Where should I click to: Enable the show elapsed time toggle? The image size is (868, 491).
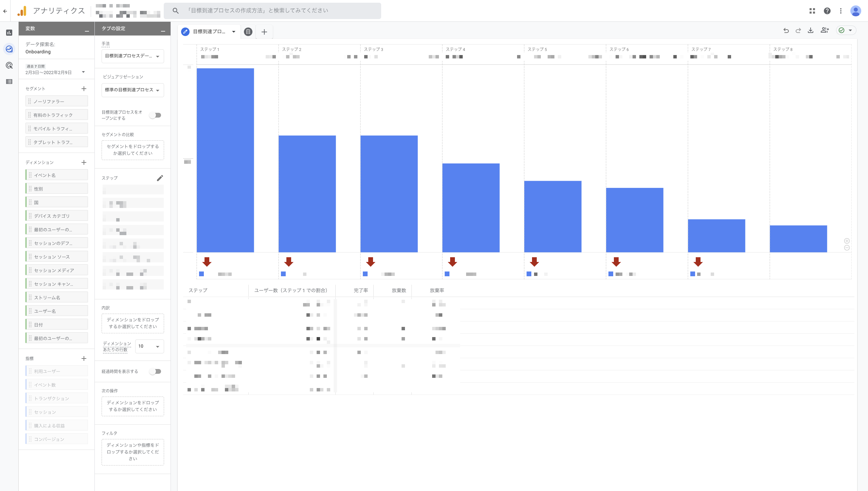(156, 371)
